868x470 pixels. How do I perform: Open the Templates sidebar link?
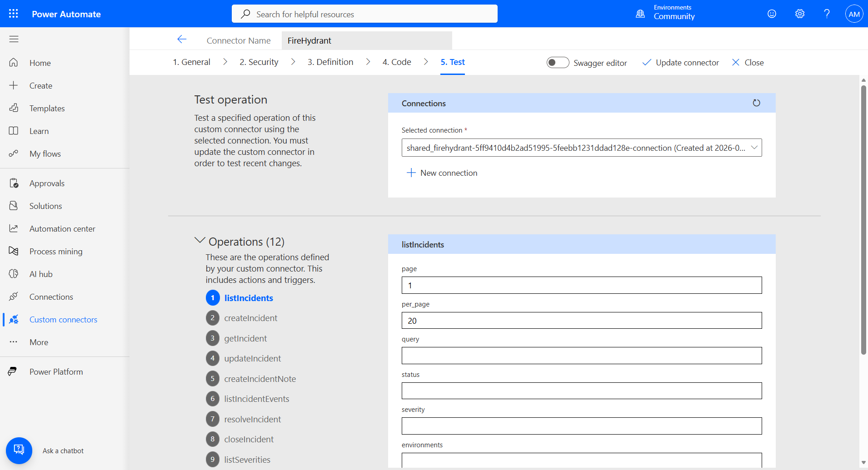coord(47,108)
